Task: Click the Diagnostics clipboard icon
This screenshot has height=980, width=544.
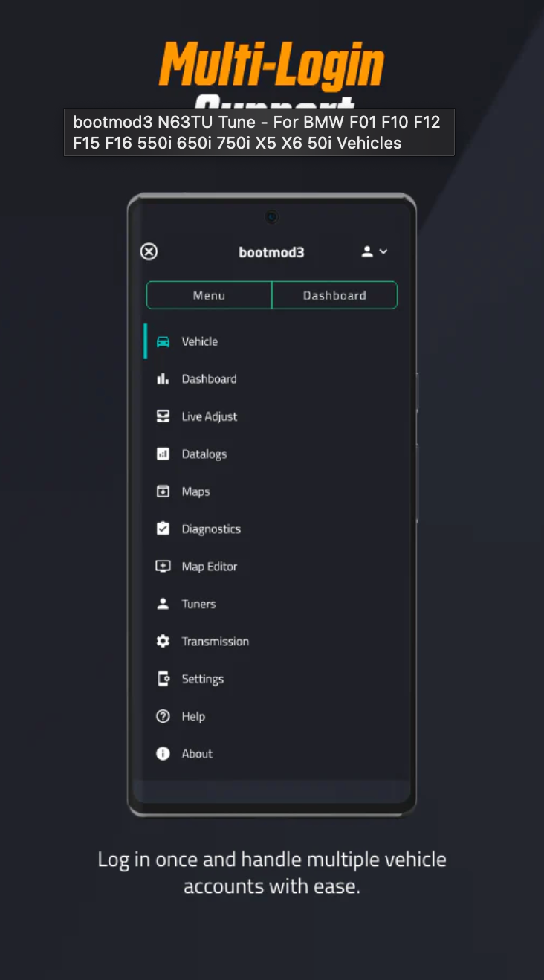Action: [x=163, y=529]
